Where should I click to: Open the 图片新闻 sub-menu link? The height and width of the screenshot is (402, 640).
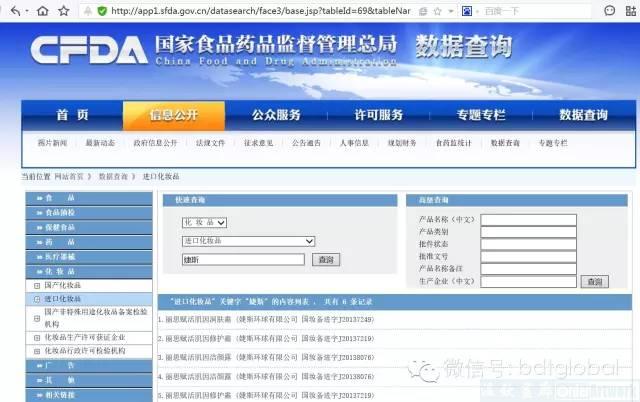[x=52, y=143]
